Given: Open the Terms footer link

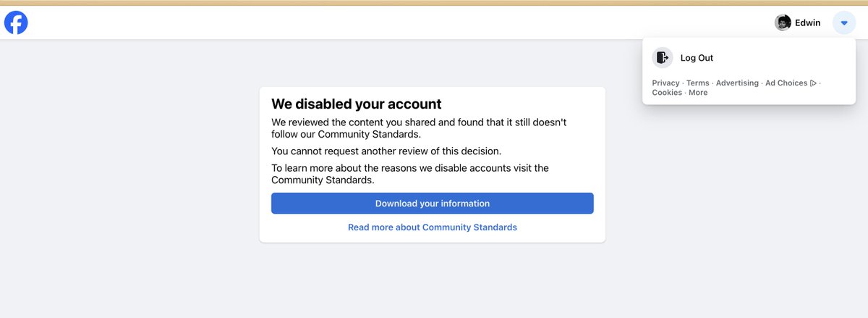Looking at the screenshot, I should [x=698, y=83].
